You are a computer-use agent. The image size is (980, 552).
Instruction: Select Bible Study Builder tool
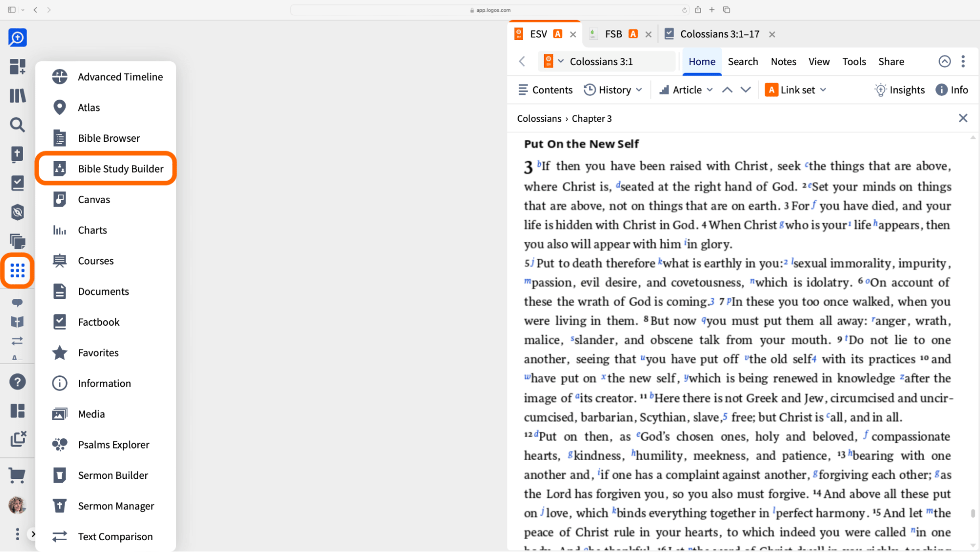click(x=106, y=169)
